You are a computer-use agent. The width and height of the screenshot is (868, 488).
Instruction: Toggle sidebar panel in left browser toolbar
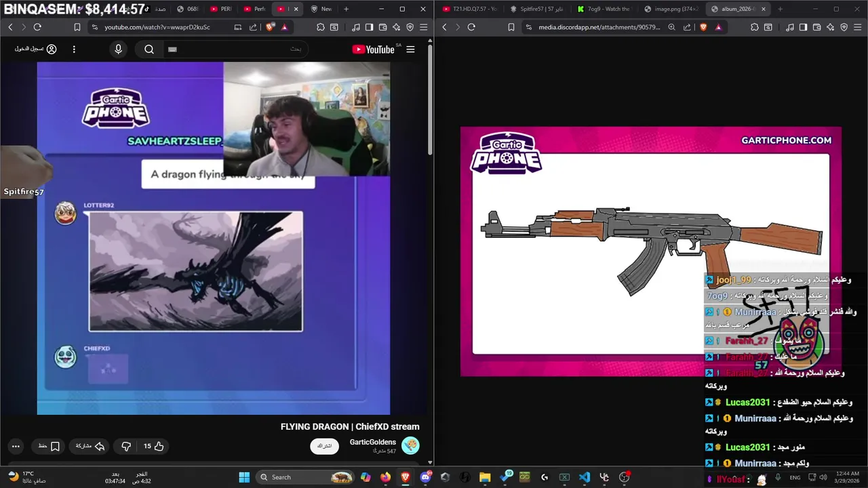click(369, 27)
